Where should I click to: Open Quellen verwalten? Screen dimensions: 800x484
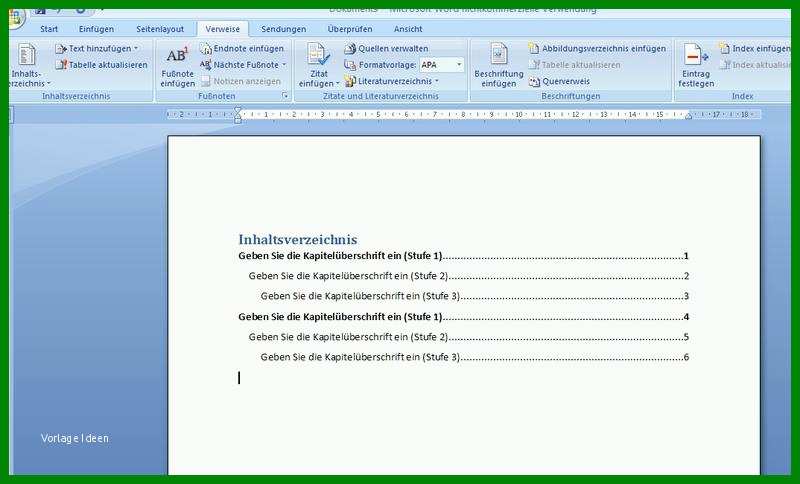(x=386, y=48)
